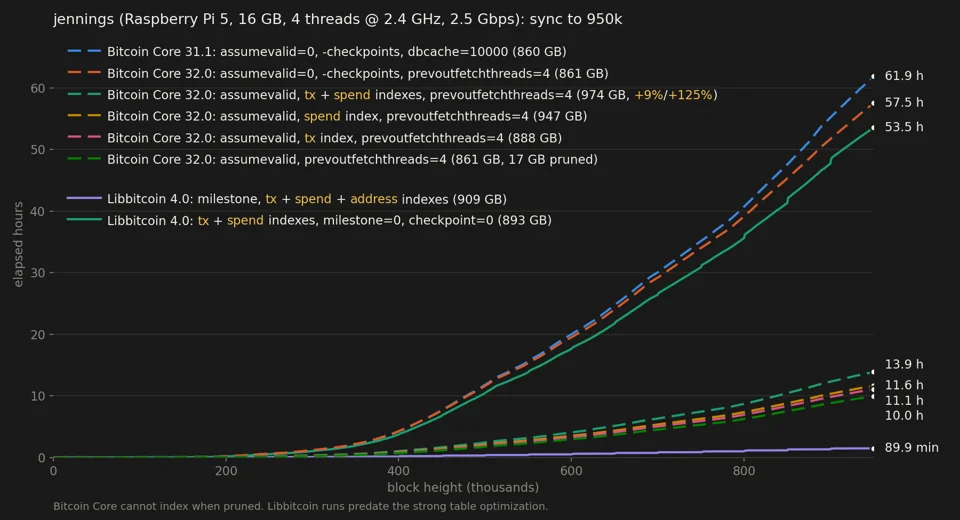Click y-axis tick label '10'
Screen dimensions: 960x520
pos(38,396)
